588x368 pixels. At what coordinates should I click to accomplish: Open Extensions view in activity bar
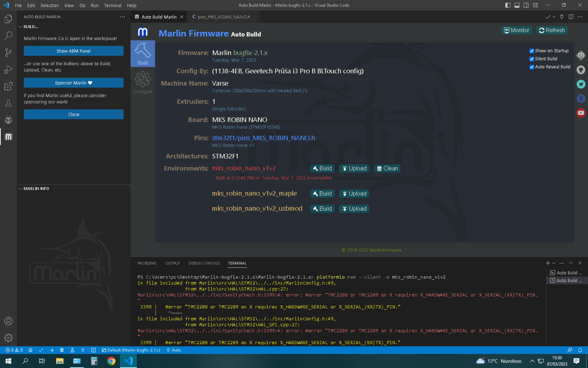(8, 86)
